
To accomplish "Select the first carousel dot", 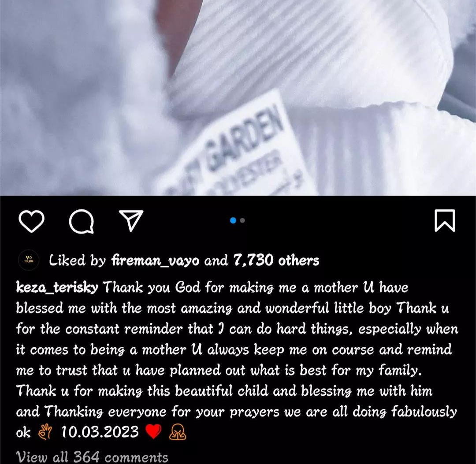I will pos(233,220).
